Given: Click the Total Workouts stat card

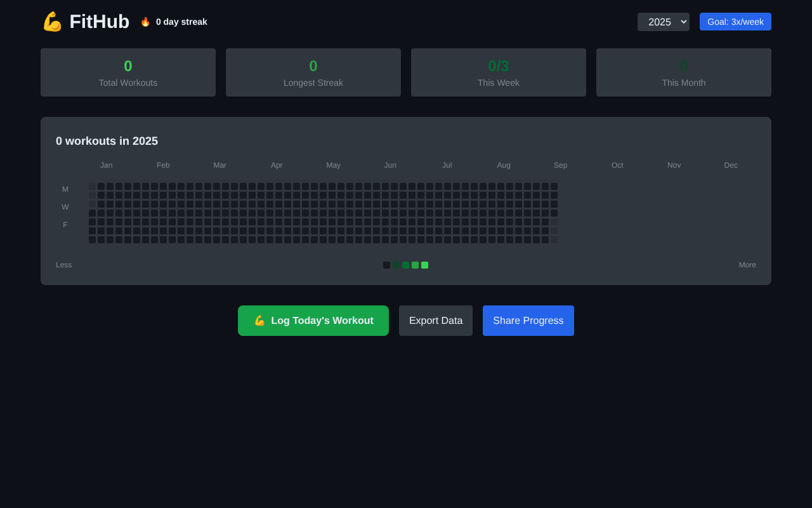Looking at the screenshot, I should click(128, 72).
